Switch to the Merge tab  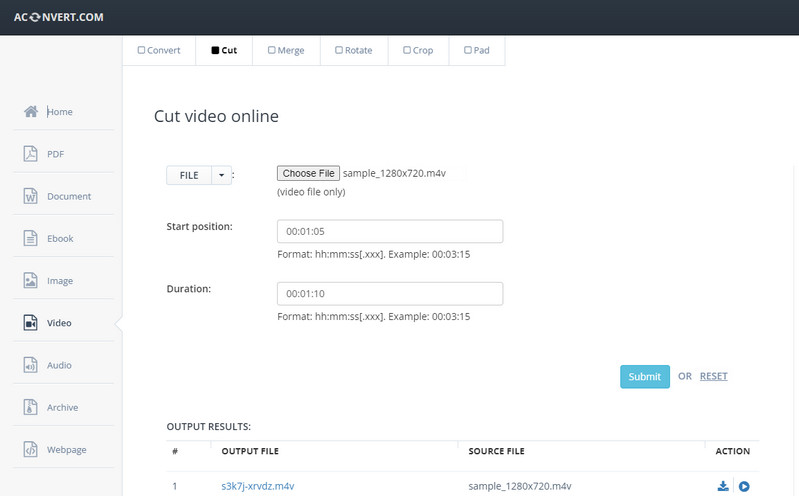[286, 50]
